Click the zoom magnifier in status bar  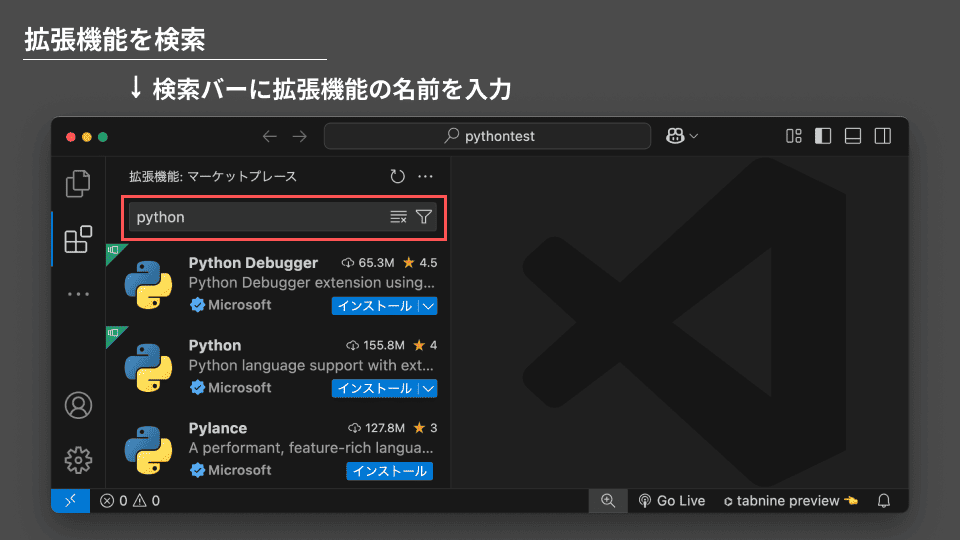coord(608,501)
